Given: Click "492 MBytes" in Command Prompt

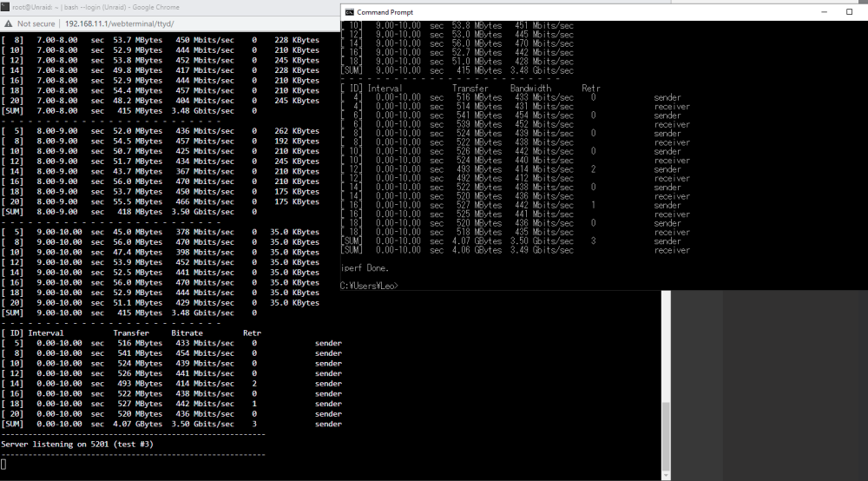Looking at the screenshot, I should 479,178.
